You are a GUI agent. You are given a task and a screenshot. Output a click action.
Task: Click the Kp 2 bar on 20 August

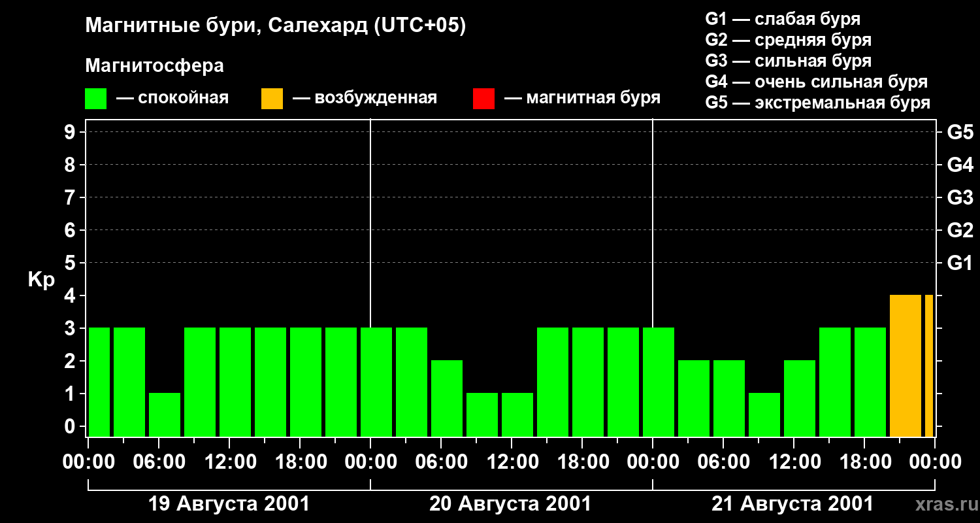coord(447,398)
